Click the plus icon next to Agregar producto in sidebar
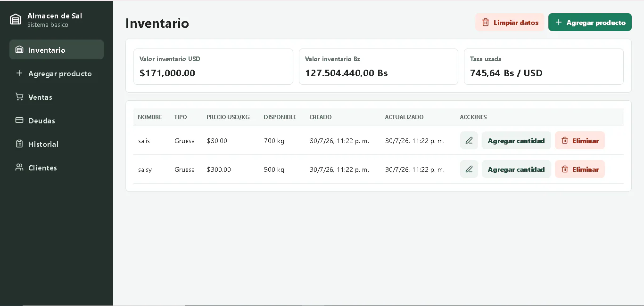 pyautogui.click(x=19, y=73)
